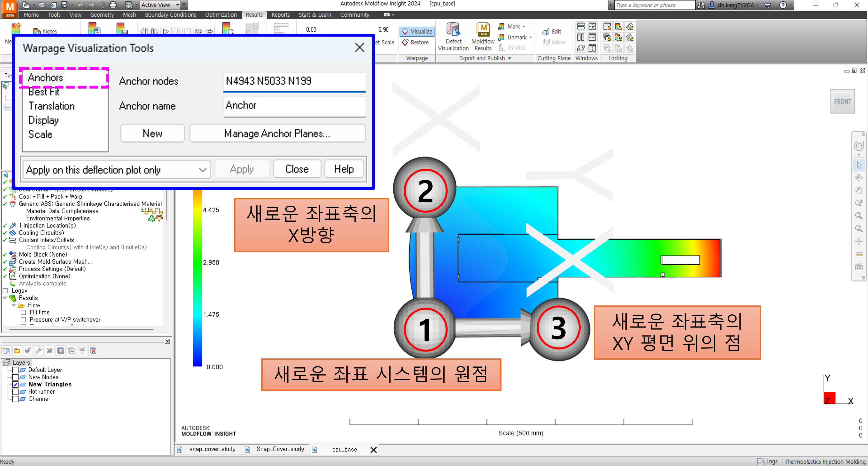Image resolution: width=868 pixels, height=466 pixels.
Task: Click the Undo arrow in quick access toolbar
Action: point(80,5)
